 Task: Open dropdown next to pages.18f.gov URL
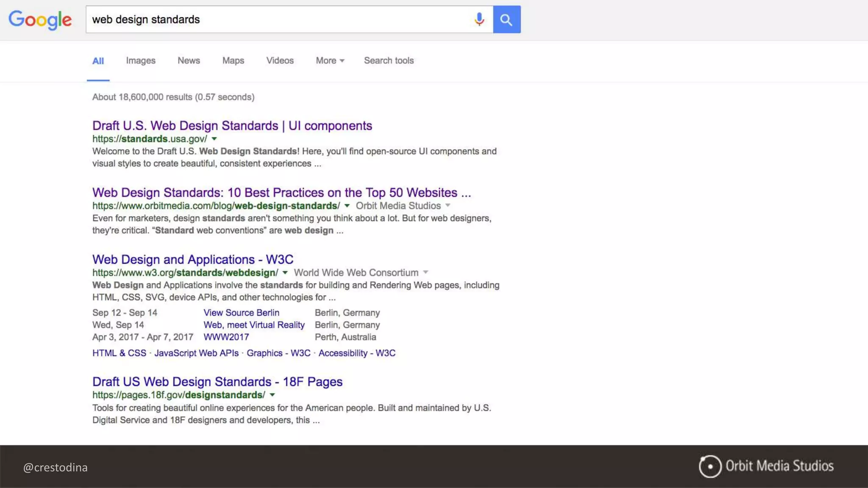[x=273, y=395]
